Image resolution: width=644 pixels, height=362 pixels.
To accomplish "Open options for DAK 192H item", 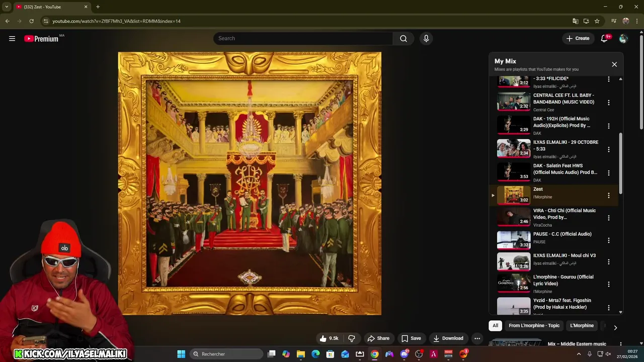I will [x=608, y=126].
